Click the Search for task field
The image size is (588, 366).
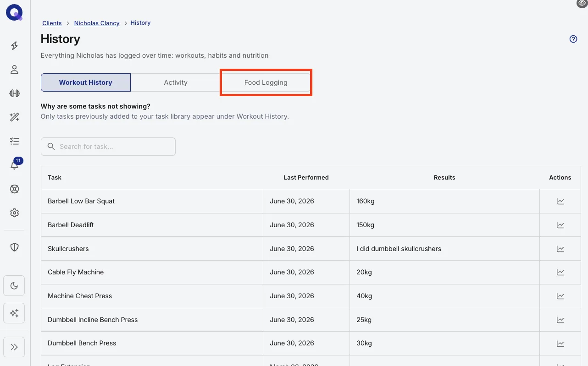[108, 147]
